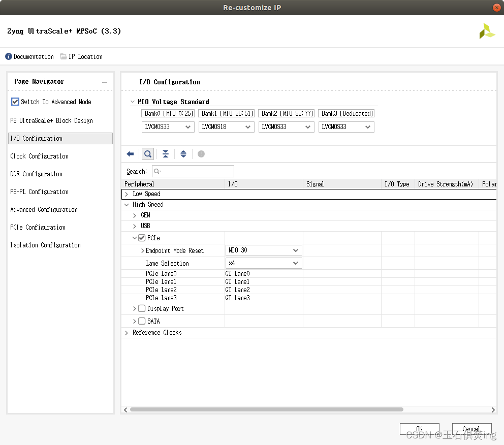This screenshot has height=445, width=504.
Task: Open Lane Selection x4 dropdown
Action: pos(264,263)
